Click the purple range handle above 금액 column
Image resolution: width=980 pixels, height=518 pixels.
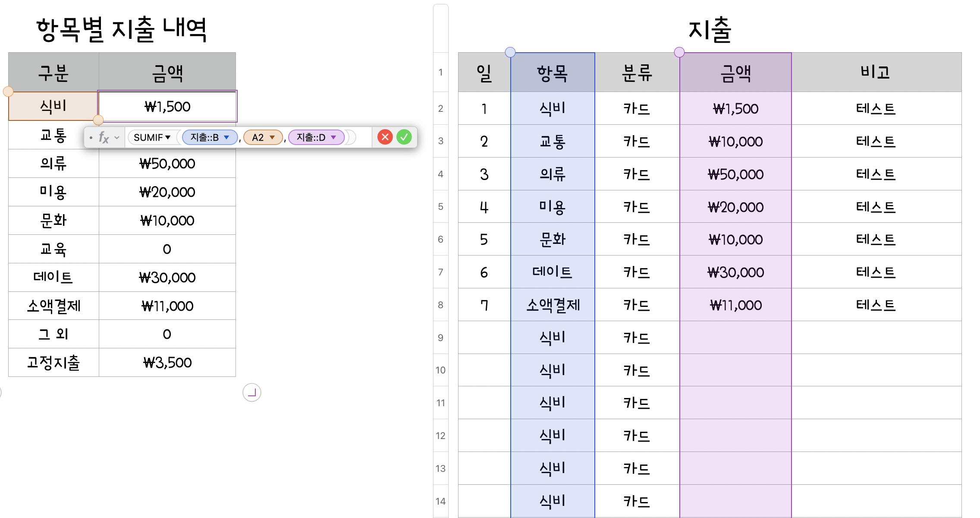[x=679, y=52]
